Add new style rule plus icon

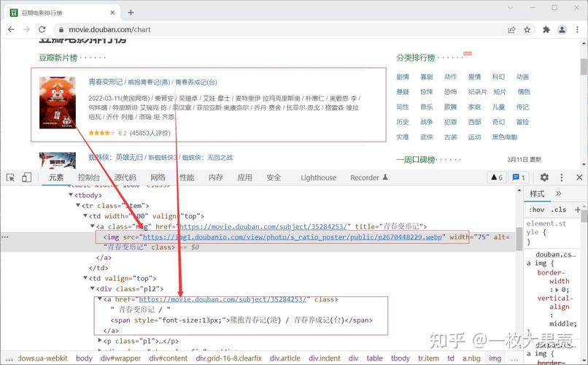(578, 210)
